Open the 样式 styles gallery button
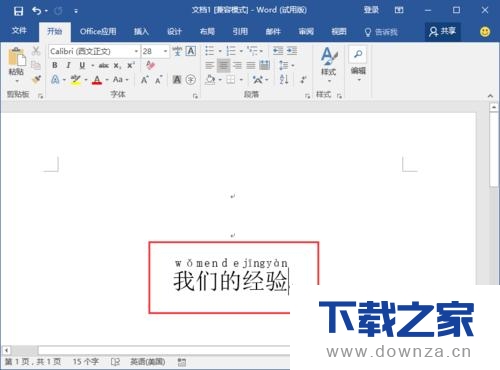500x370 pixels. [x=329, y=65]
